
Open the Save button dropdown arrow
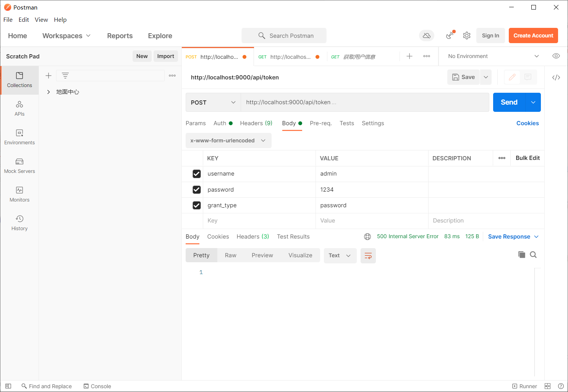(486, 77)
